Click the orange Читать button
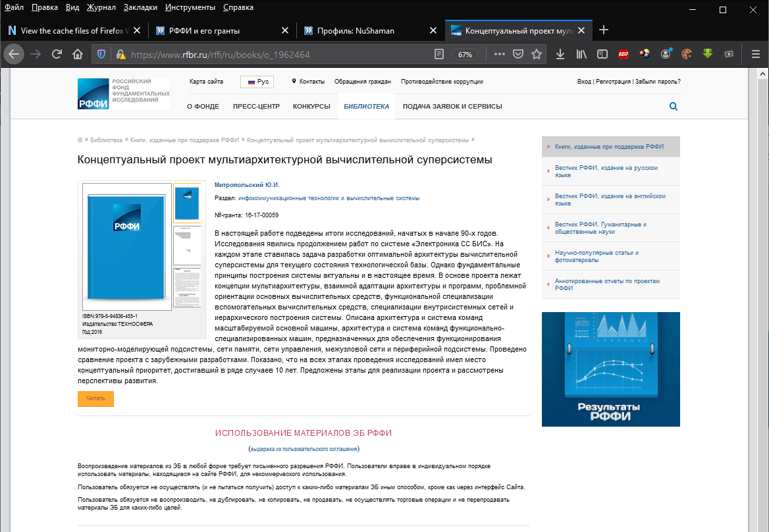 95,398
